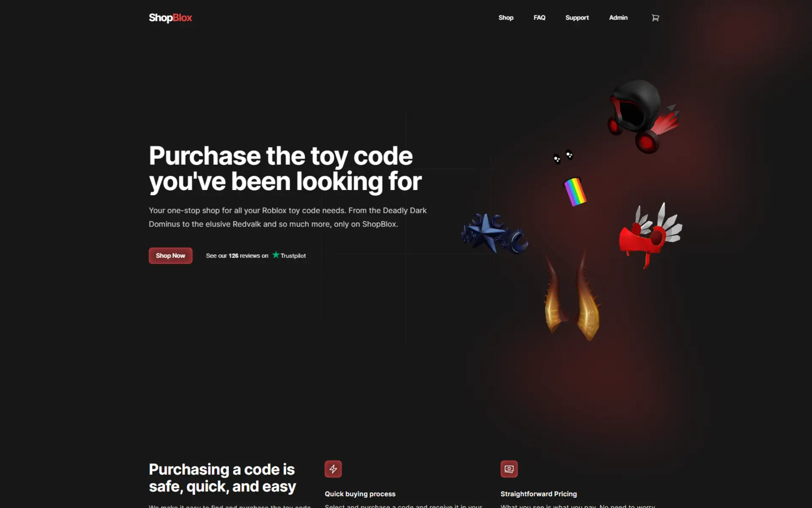Image resolution: width=812 pixels, height=508 pixels.
Task: Click the Shop Now button
Action: pos(170,256)
